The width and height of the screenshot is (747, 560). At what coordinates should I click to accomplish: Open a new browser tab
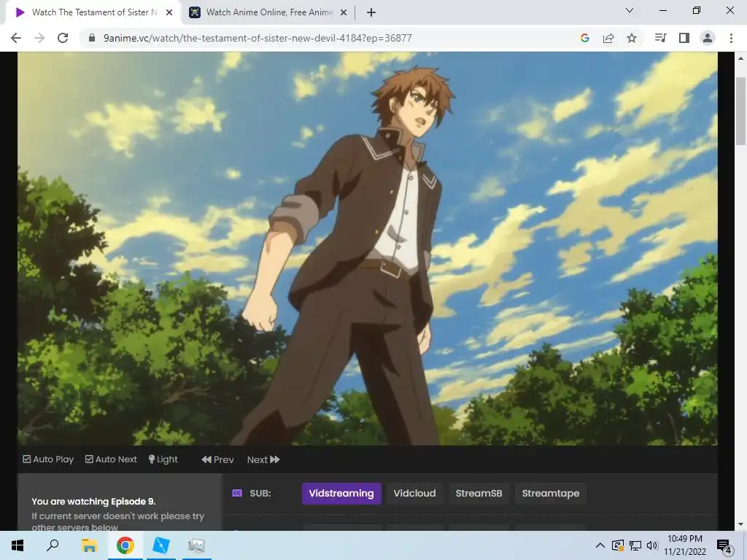(x=371, y=12)
